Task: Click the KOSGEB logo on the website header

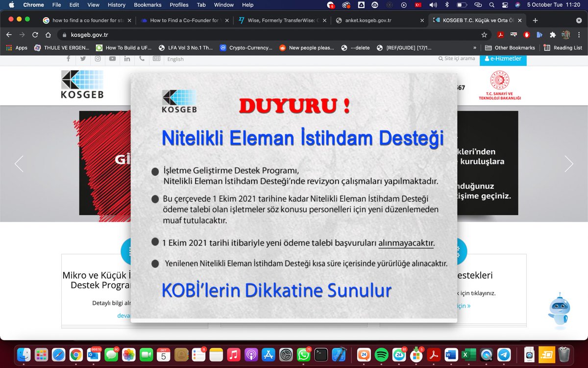Action: (x=82, y=84)
